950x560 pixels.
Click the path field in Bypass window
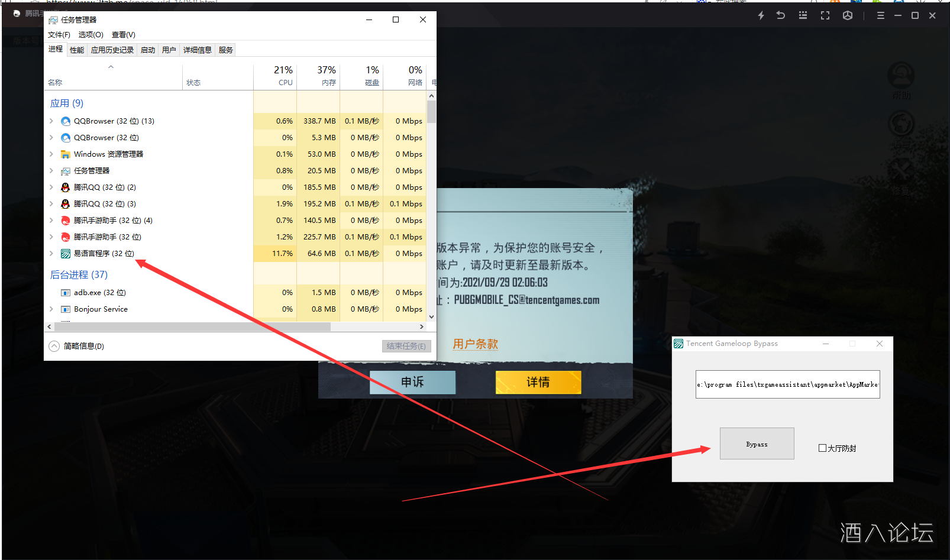click(x=788, y=384)
